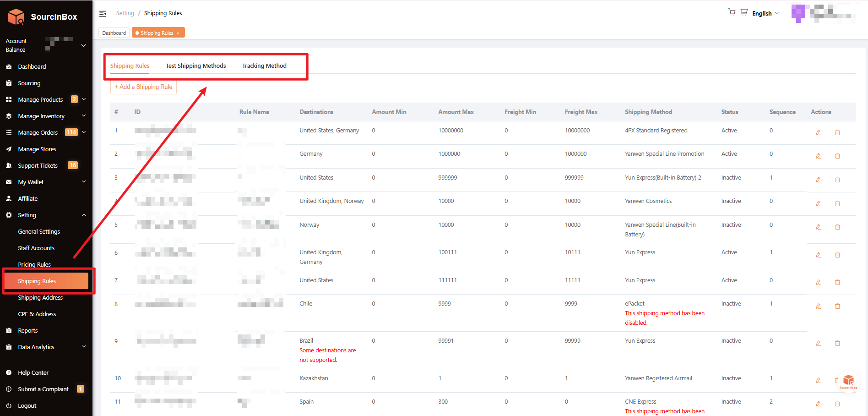Open Submit a Complaint

pyautogui.click(x=43, y=389)
